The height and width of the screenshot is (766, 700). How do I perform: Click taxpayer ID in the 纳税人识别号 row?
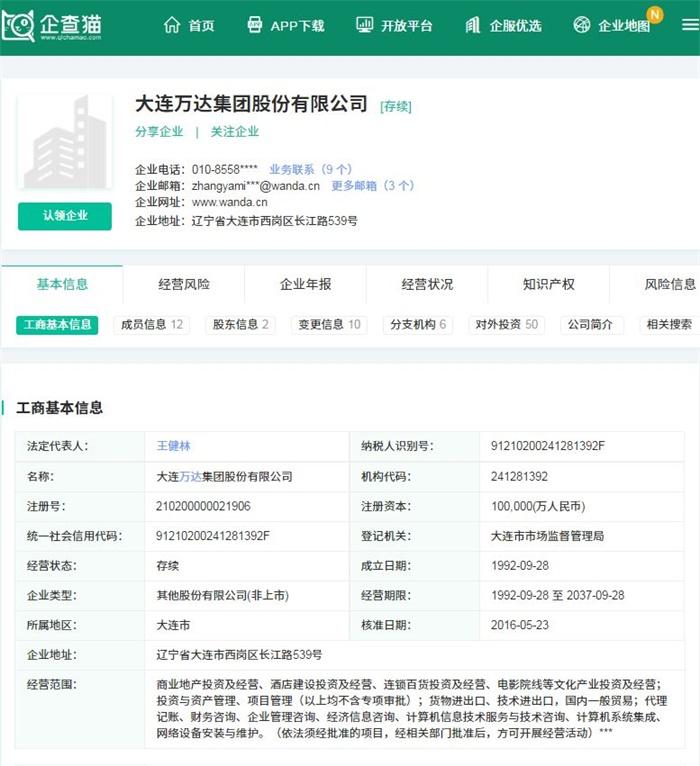point(548,446)
